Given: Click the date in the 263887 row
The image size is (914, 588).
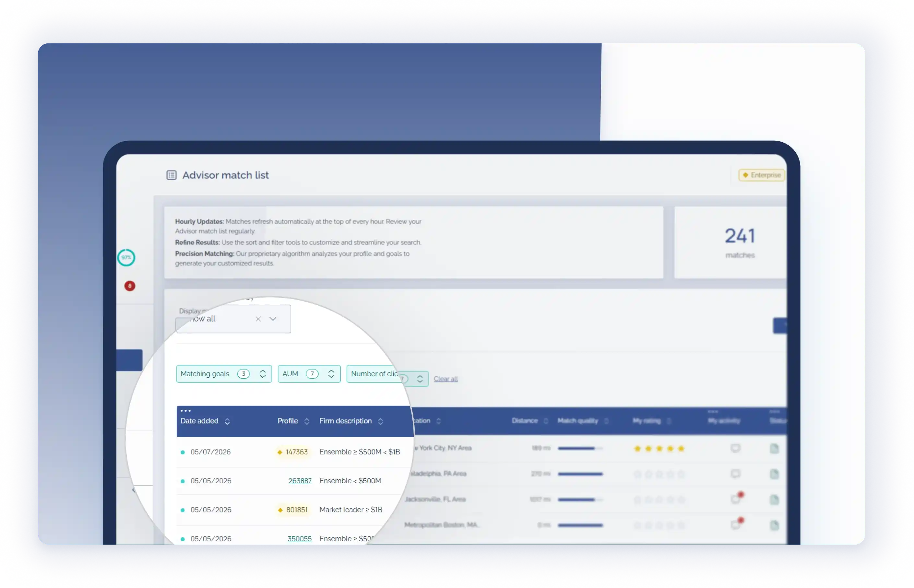Looking at the screenshot, I should (211, 481).
